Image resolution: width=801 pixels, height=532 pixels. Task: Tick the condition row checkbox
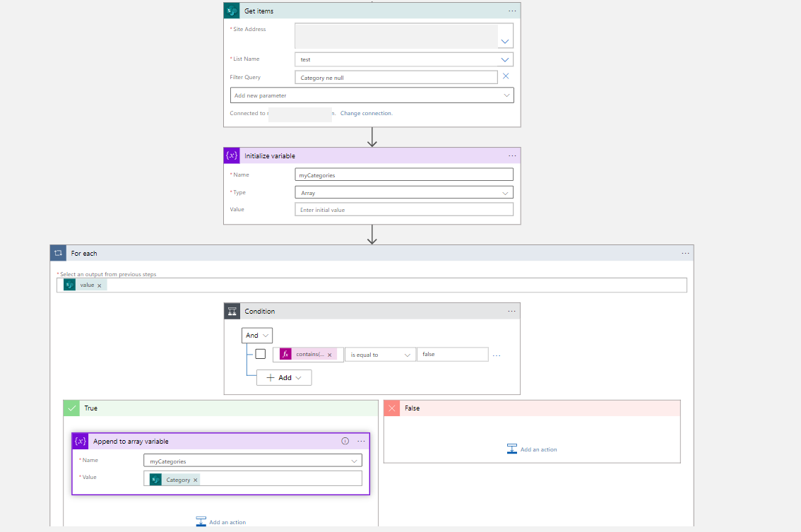pyautogui.click(x=261, y=354)
